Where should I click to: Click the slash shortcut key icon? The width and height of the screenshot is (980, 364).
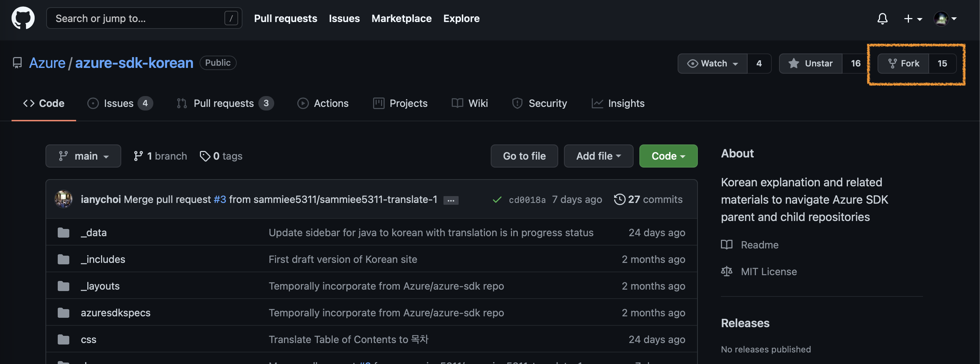pos(231,18)
